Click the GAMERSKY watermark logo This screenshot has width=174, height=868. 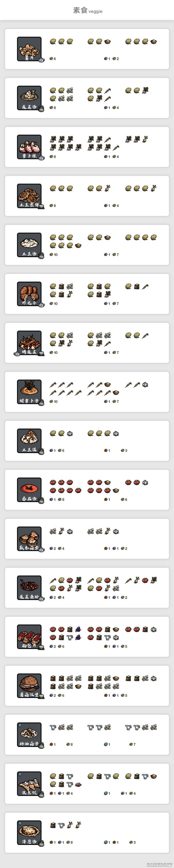(x=159, y=865)
